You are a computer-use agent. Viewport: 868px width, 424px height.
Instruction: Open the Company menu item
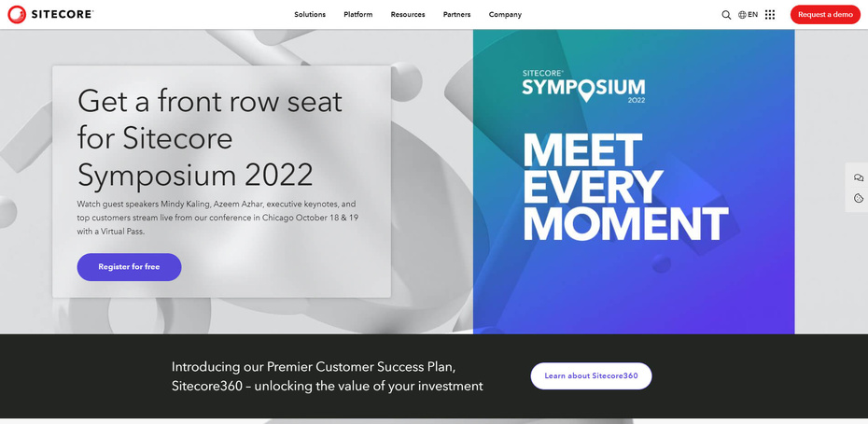coord(505,15)
